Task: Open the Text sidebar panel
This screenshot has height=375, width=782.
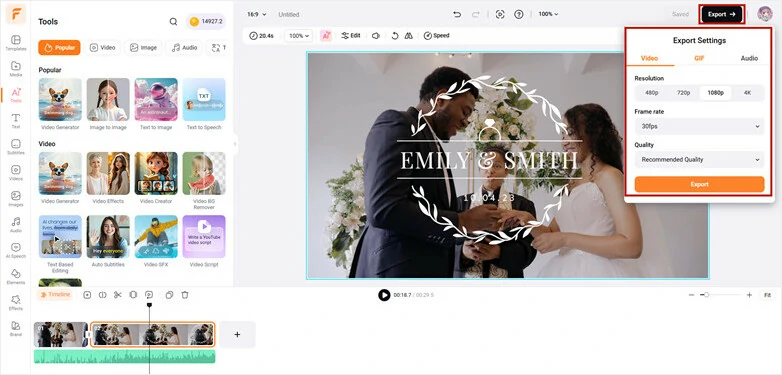Action: click(x=15, y=121)
